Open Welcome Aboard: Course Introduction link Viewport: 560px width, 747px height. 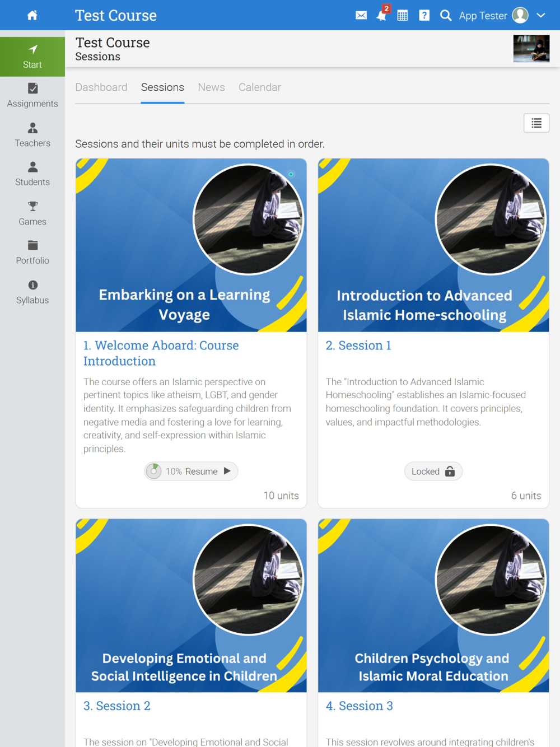(161, 353)
